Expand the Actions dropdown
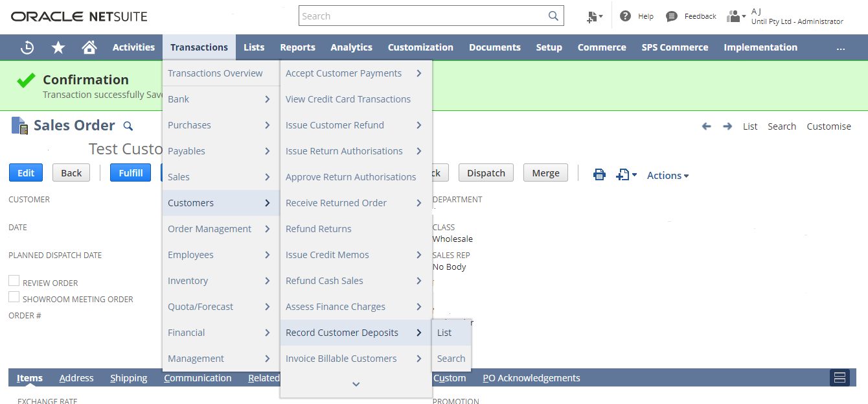The height and width of the screenshot is (404, 868). (x=667, y=175)
